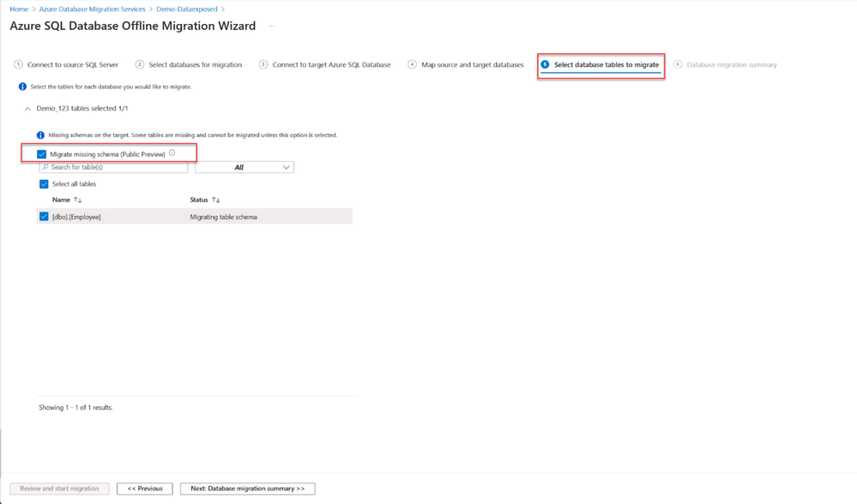Image resolution: width=857 pixels, height=504 pixels.
Task: Click the Migrating table schema status text
Action: pyautogui.click(x=224, y=217)
